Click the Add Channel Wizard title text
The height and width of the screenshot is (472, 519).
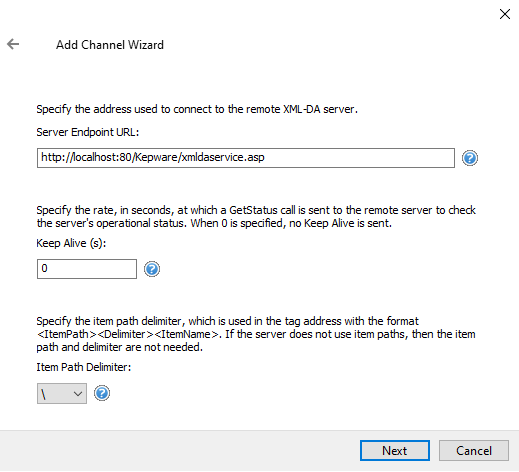coord(110,45)
